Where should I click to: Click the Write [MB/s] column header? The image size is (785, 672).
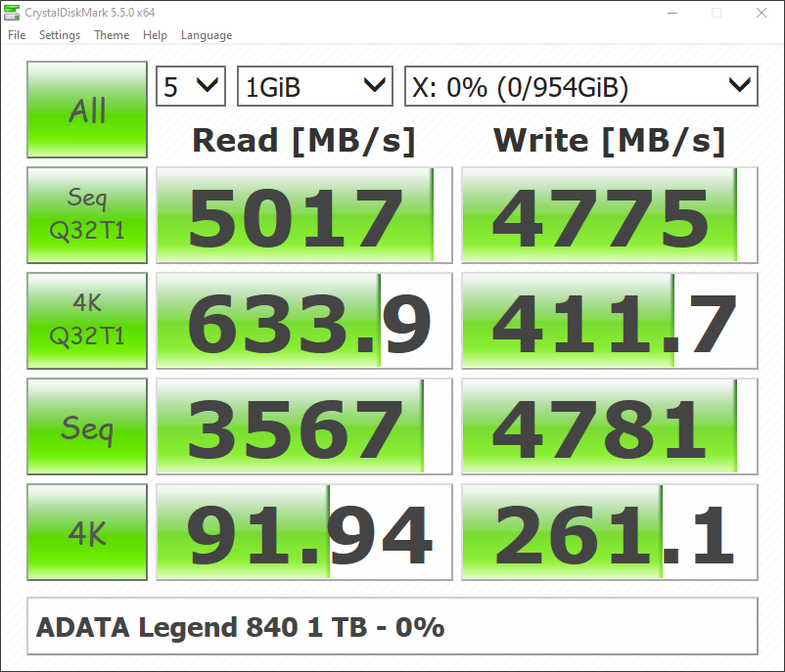point(609,141)
